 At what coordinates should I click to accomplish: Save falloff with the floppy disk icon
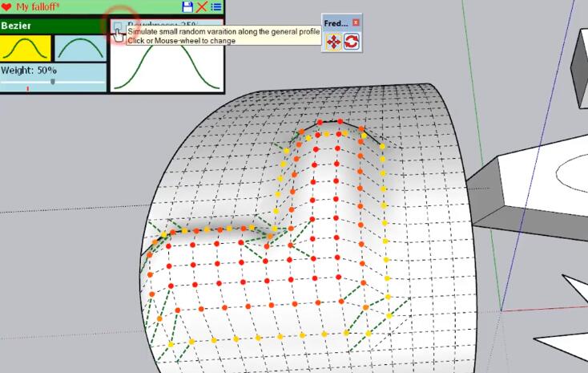click(x=187, y=7)
